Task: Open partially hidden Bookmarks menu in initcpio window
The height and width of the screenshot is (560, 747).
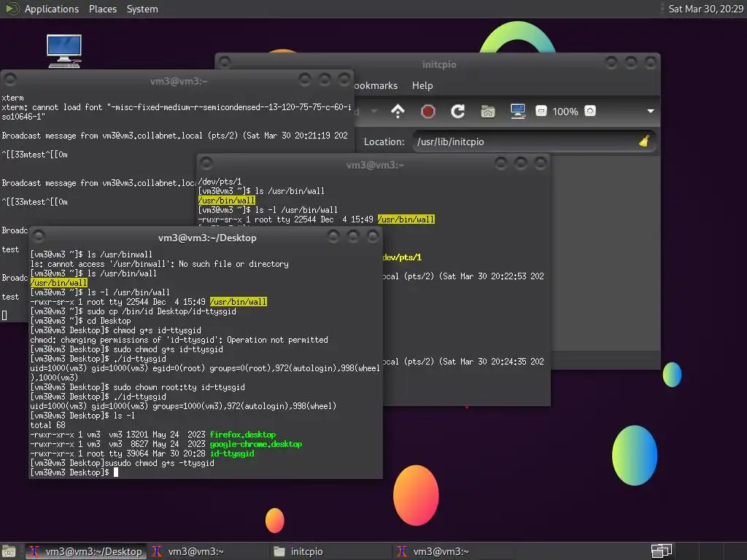Action: [376, 86]
